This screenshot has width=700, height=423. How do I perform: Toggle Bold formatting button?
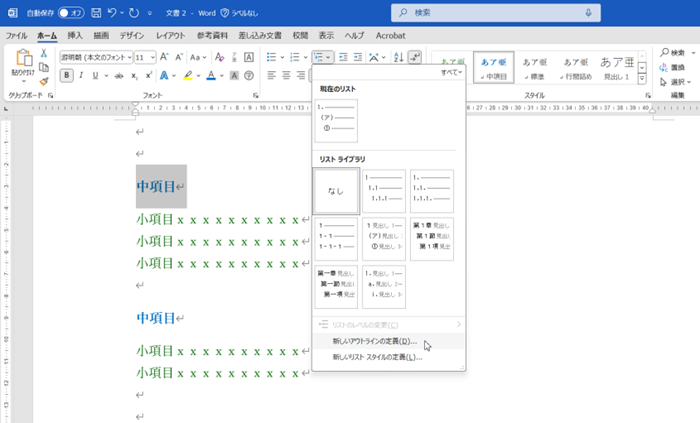(x=67, y=76)
